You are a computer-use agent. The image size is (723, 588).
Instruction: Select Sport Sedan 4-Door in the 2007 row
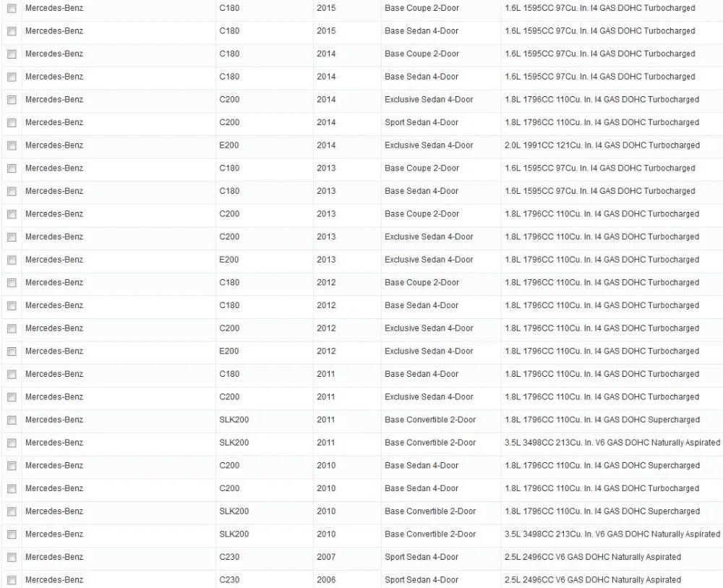[422, 557]
